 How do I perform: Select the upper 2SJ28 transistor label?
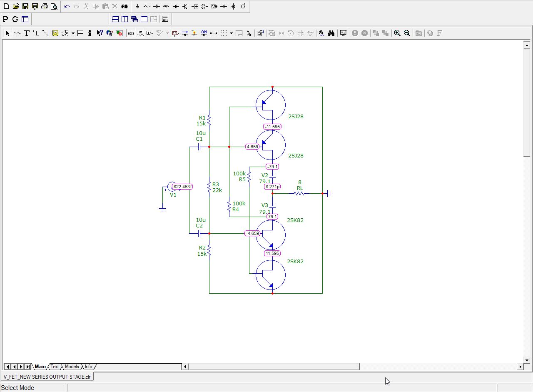pos(296,117)
